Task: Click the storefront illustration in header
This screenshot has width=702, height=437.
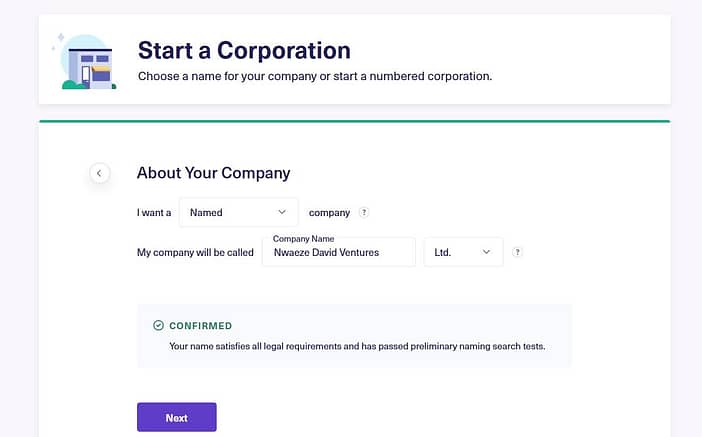Action: click(x=85, y=61)
